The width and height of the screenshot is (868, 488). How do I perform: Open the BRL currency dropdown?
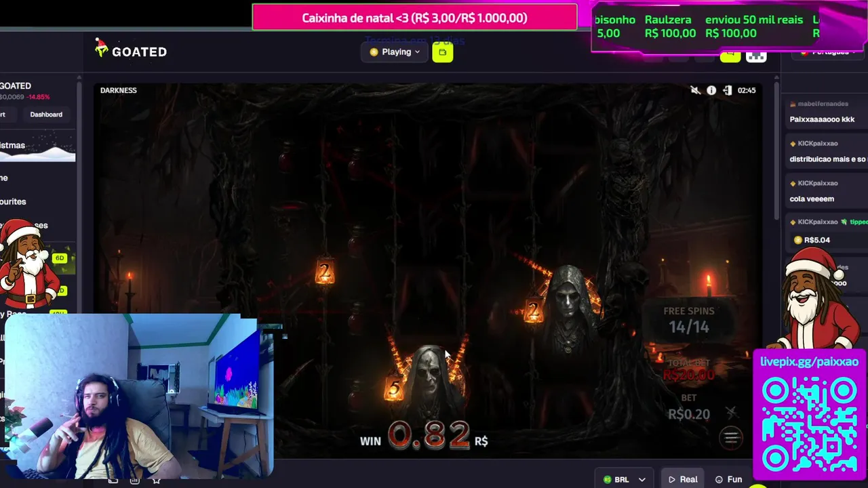pyautogui.click(x=624, y=479)
